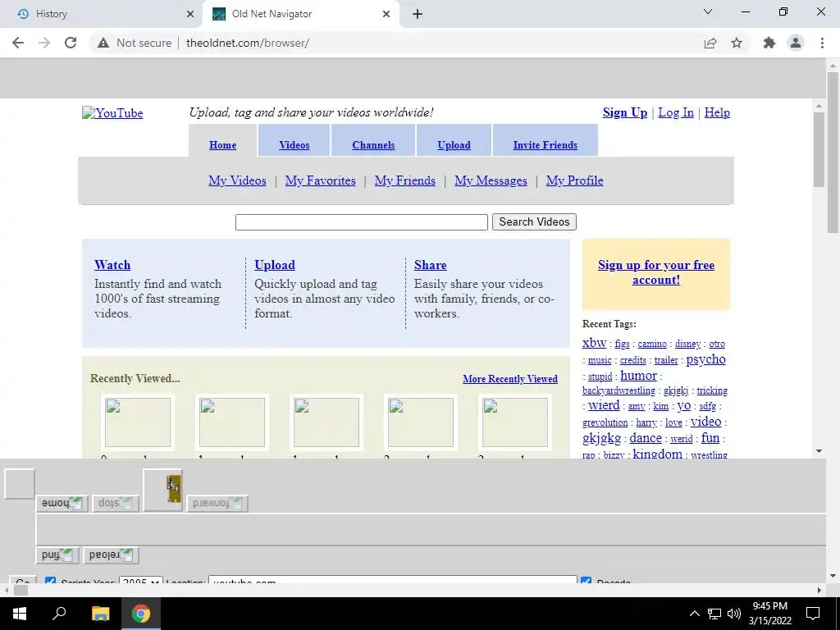Click the Chrome taskbar icon
This screenshot has height=630, width=840.
(141, 614)
